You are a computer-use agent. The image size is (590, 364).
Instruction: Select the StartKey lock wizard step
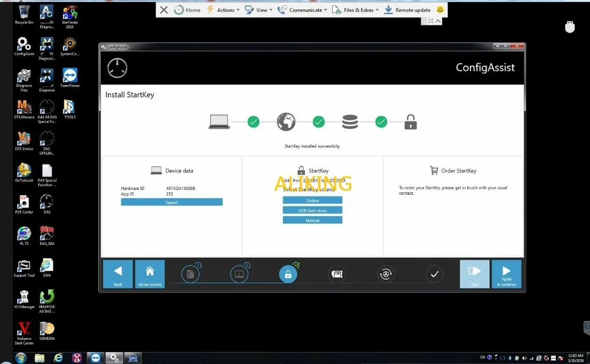[x=289, y=274]
